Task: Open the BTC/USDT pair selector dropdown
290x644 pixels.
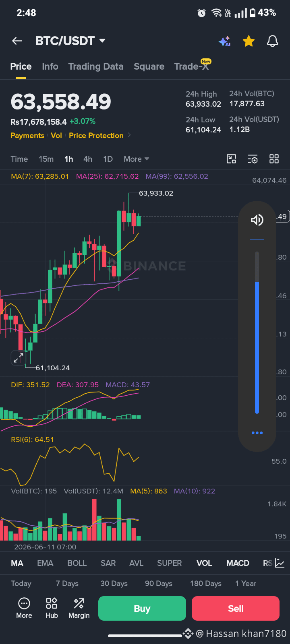Action: tap(70, 41)
